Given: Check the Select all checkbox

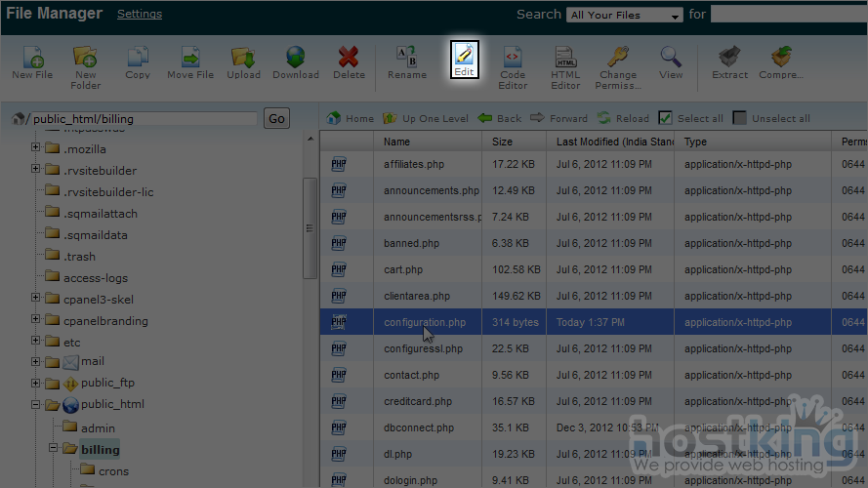Looking at the screenshot, I should pos(665,118).
